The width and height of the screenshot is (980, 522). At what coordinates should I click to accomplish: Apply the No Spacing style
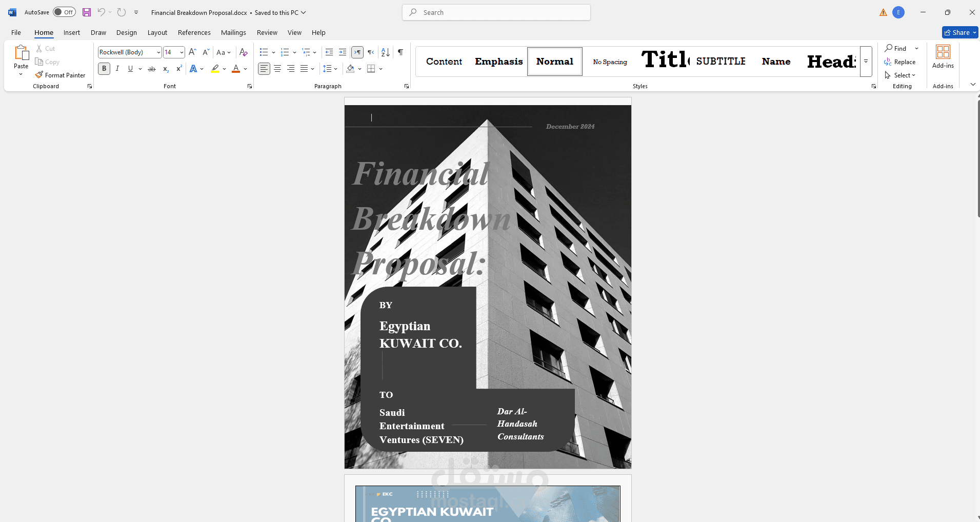point(610,62)
